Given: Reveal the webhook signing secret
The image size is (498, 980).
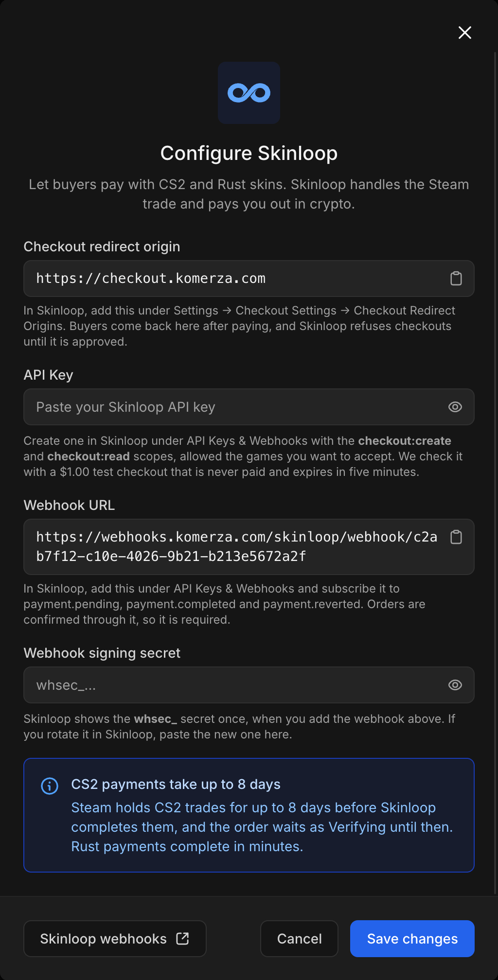Looking at the screenshot, I should 455,685.
